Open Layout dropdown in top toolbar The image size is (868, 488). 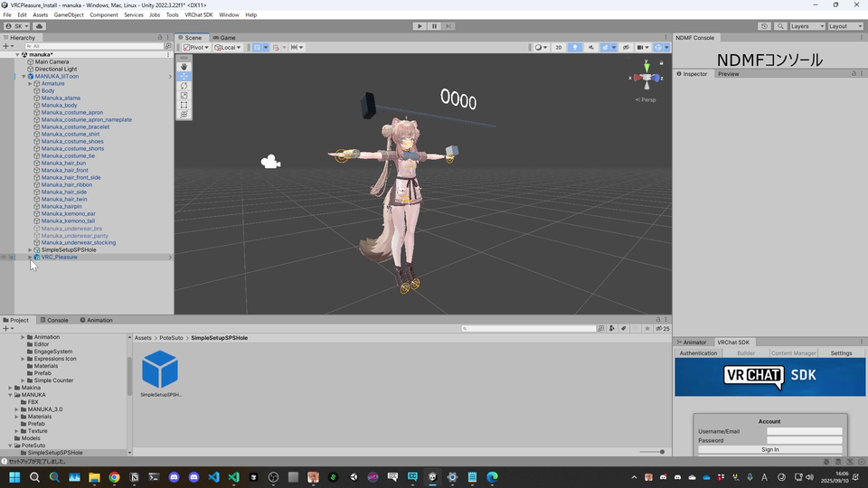point(845,26)
